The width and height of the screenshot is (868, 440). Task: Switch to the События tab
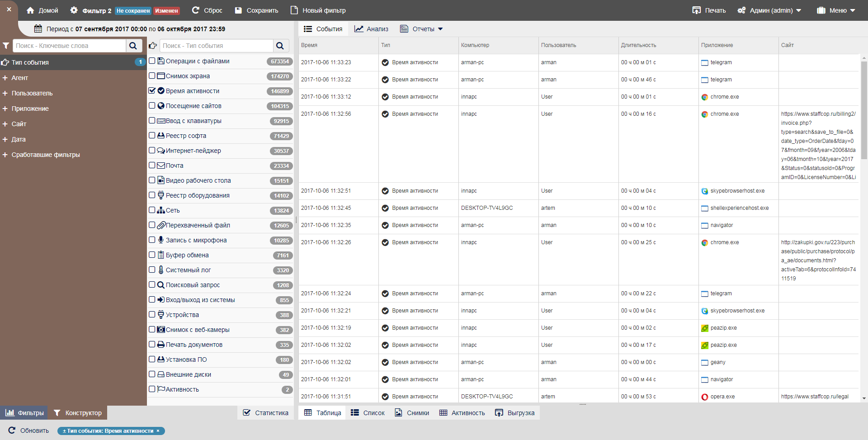[x=323, y=29]
